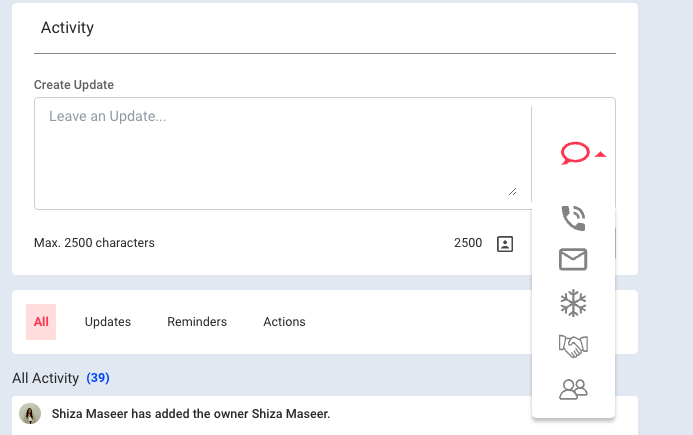Choose the handshake deal update type

point(573,346)
